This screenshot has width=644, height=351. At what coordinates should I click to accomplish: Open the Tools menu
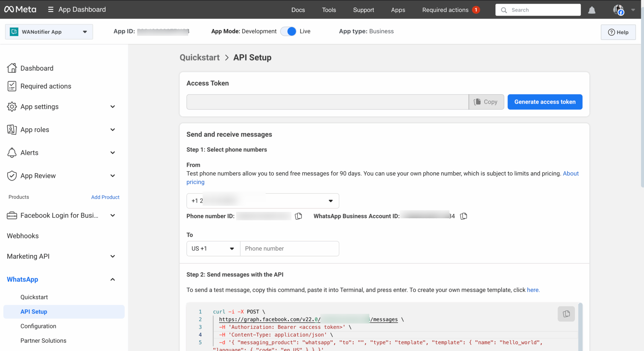(329, 10)
